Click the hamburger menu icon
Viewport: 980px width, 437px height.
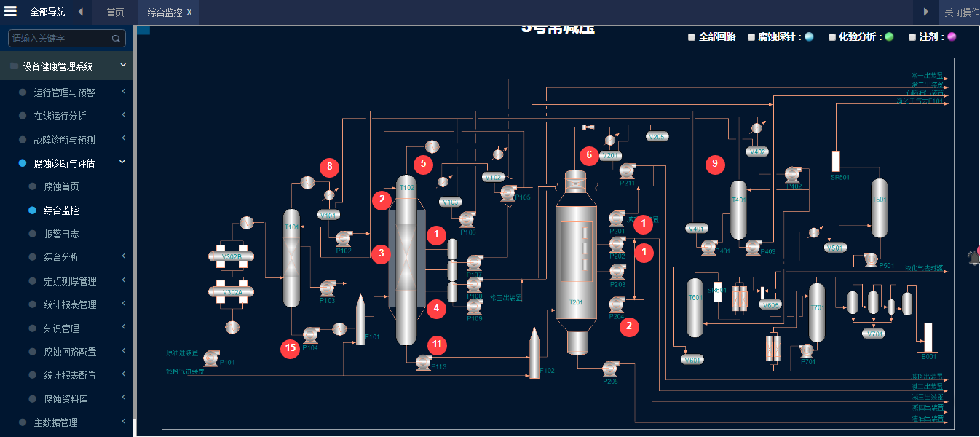click(11, 11)
